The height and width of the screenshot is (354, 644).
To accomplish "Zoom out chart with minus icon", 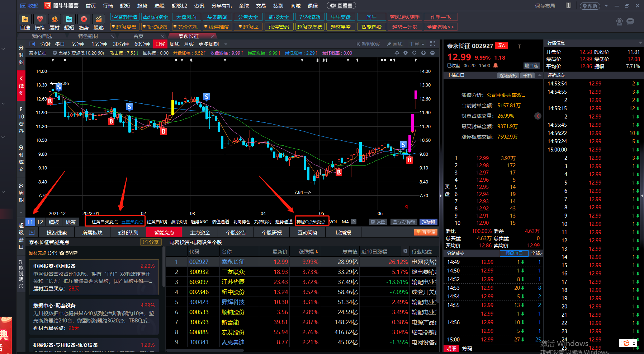I will [x=432, y=53].
